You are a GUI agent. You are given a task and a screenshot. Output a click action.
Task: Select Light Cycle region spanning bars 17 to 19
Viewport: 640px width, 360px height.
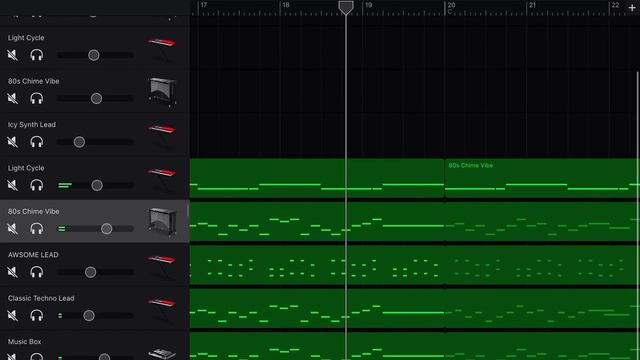point(317,178)
